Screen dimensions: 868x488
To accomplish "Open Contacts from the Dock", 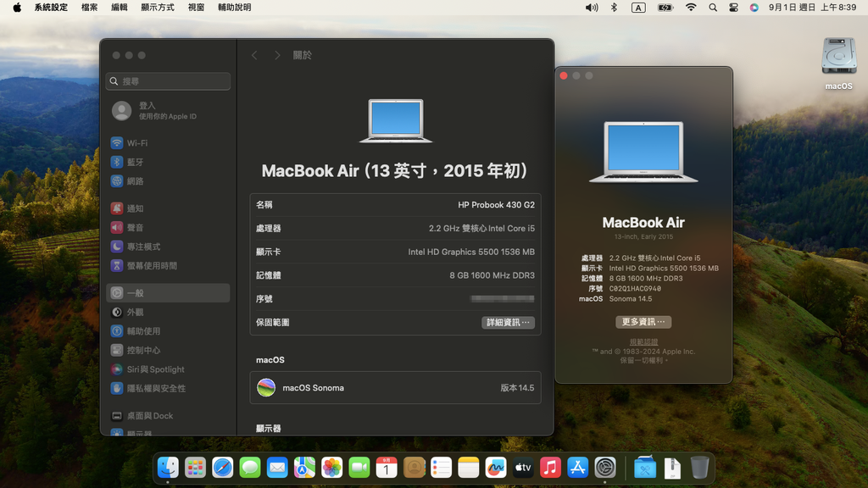I will (x=414, y=468).
